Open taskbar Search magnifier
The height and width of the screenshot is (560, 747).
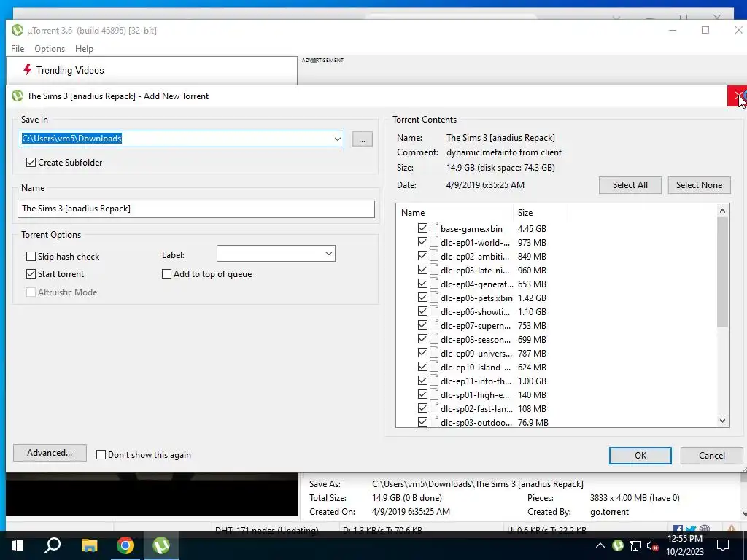[53, 545]
